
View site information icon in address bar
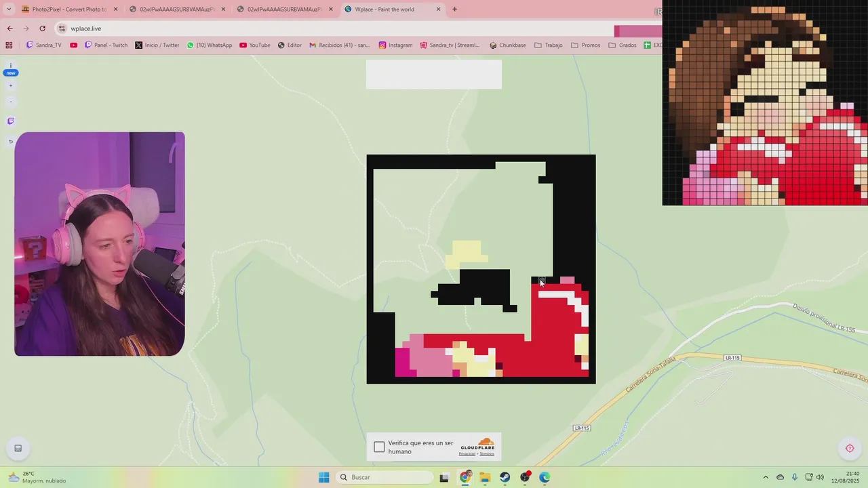click(x=62, y=28)
